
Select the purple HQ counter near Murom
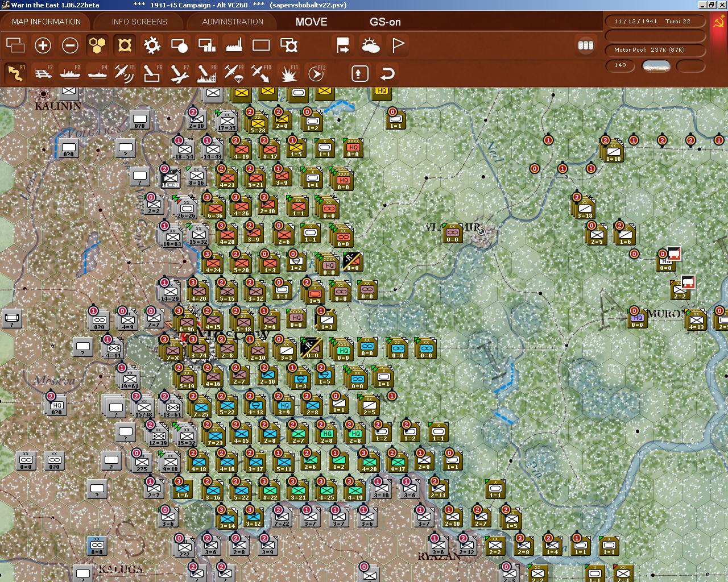(637, 318)
